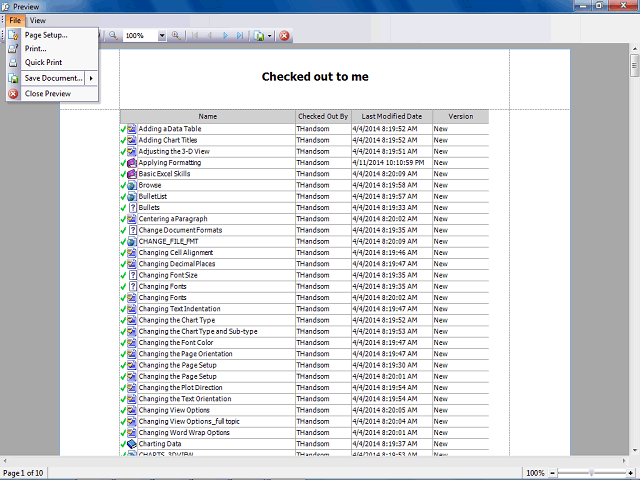
Task: Click 'Changing Word Wrap Options' row name
Action: 184,433
